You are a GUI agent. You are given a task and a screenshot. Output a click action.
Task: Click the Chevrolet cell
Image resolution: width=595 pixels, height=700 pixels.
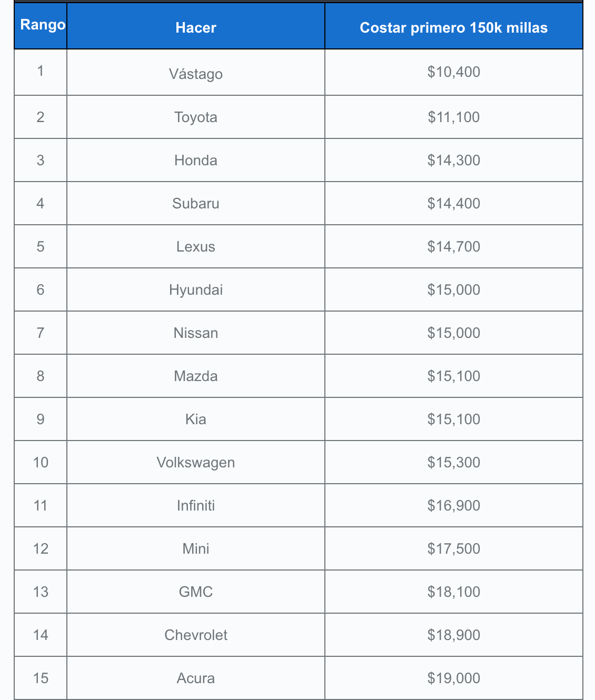click(x=196, y=635)
